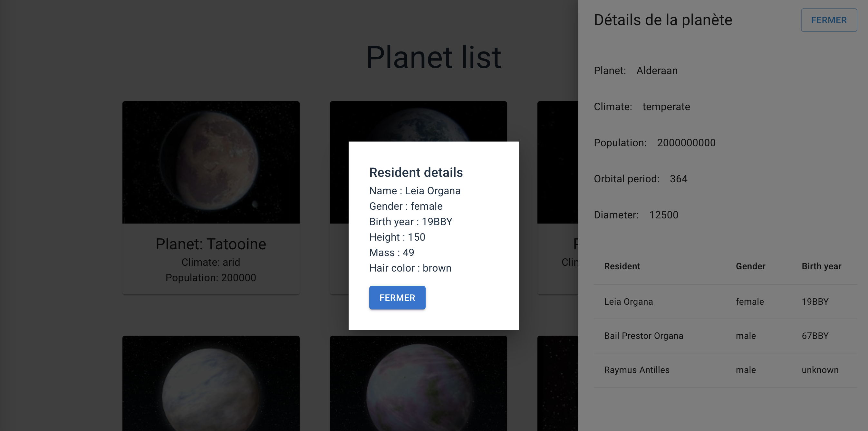
Task: Click the 2000000000 population value
Action: (x=686, y=143)
